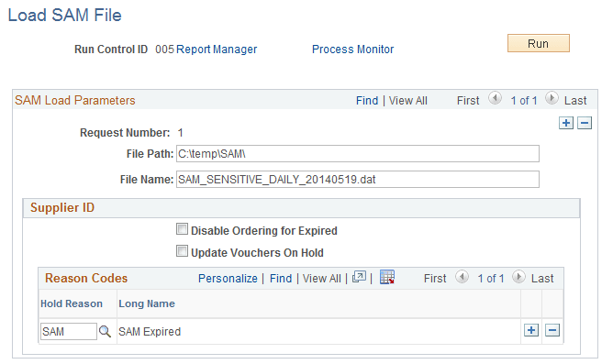Click the Run button
Screen dimensions: 613x364
pyautogui.click(x=539, y=43)
